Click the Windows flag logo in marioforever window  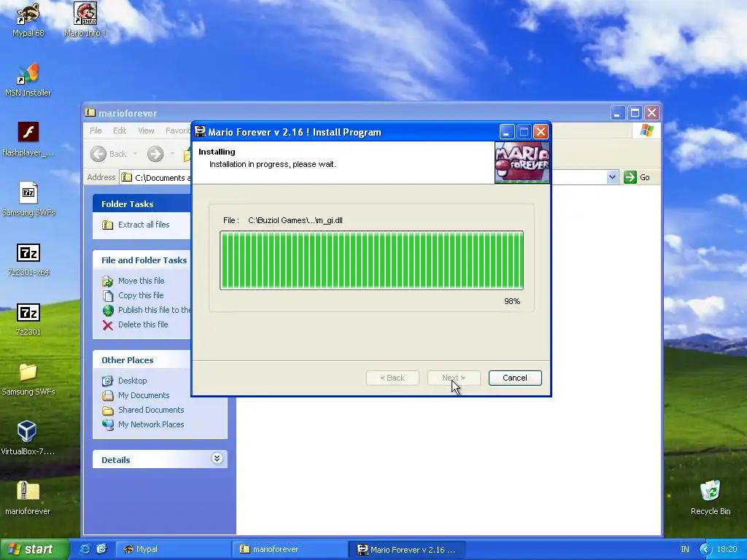coord(646,130)
